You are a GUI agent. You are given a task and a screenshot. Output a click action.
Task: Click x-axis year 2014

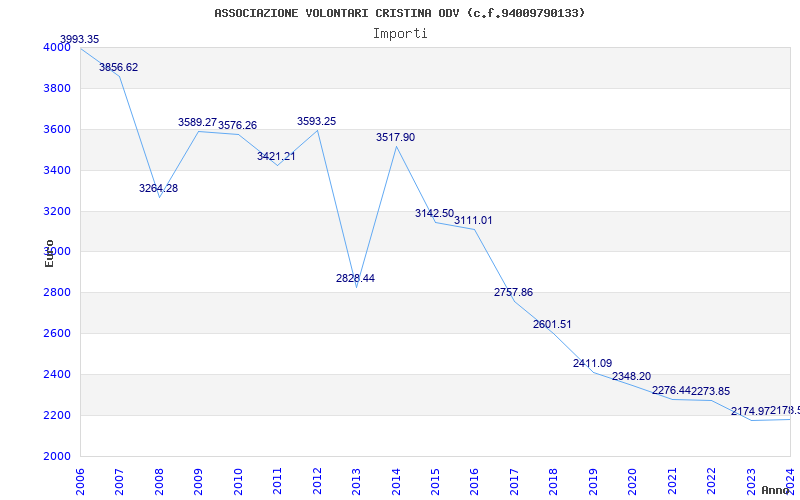(396, 482)
